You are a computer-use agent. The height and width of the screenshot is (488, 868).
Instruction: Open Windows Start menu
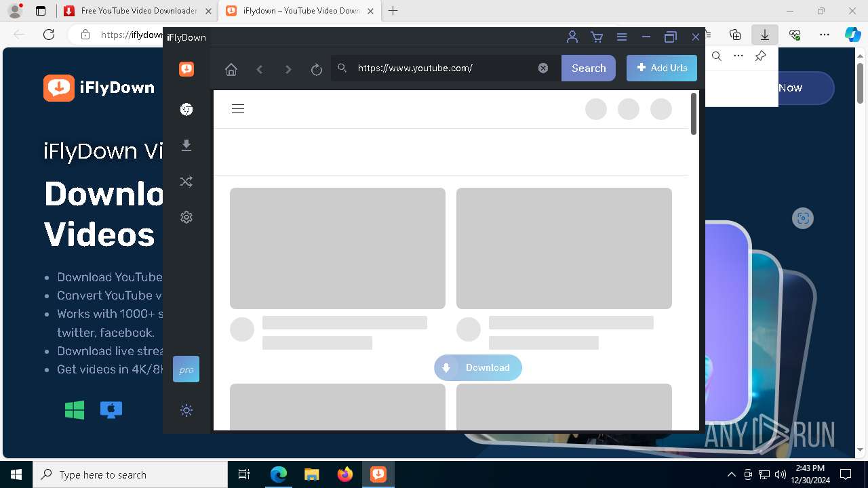16,474
